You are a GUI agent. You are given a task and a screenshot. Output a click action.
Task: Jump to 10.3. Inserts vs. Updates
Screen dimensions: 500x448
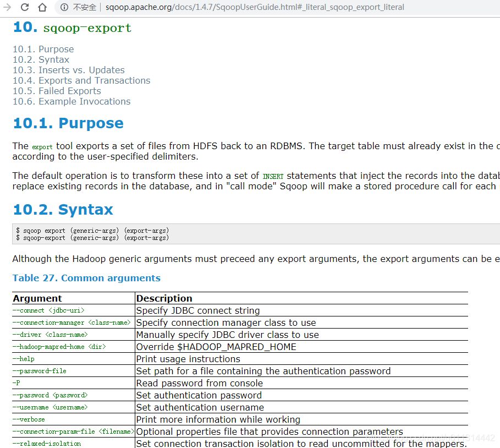click(x=69, y=70)
